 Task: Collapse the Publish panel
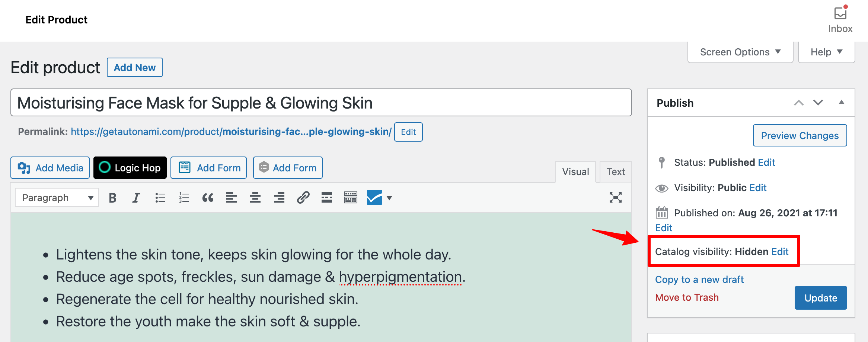tap(842, 103)
